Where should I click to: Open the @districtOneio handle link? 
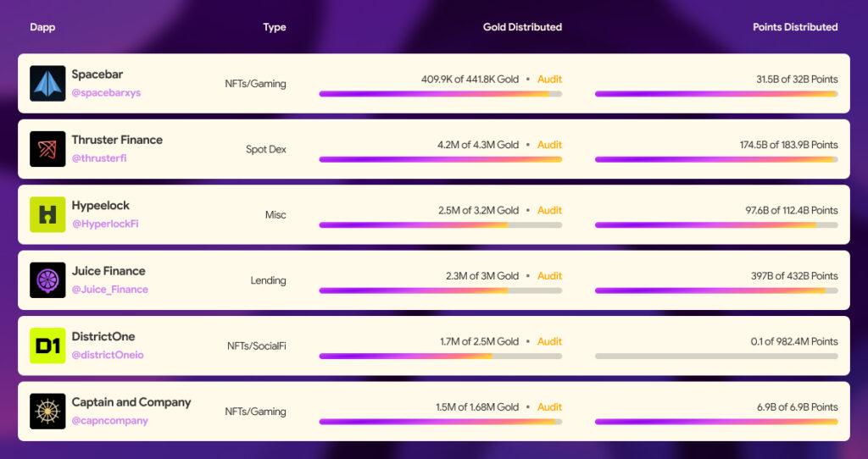[108, 355]
